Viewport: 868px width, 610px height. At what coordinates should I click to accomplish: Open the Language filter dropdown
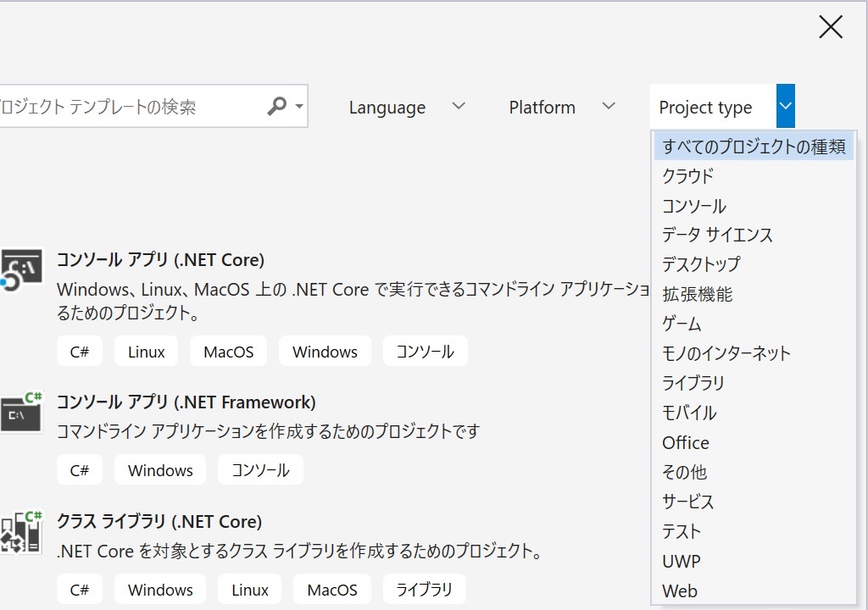pos(407,106)
